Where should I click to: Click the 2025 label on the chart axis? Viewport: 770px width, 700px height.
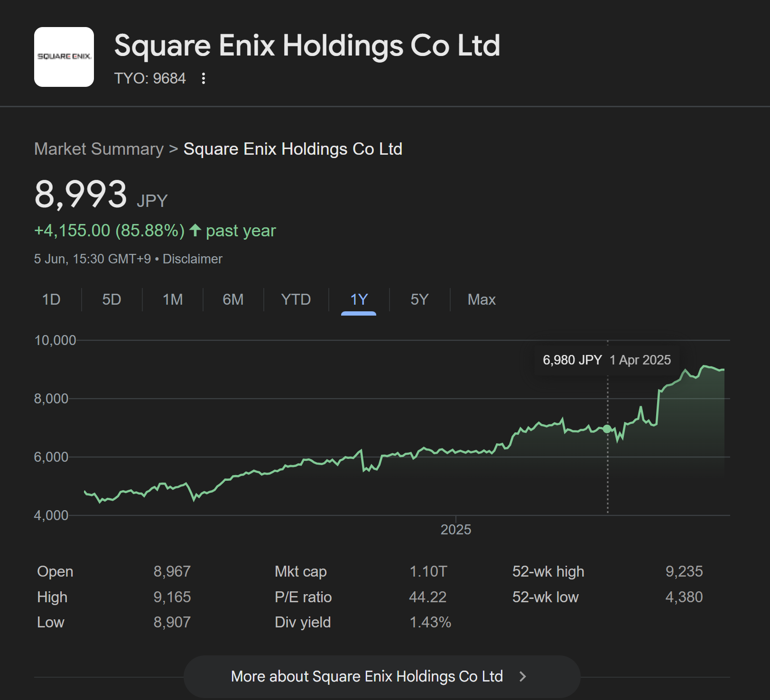[x=455, y=530]
